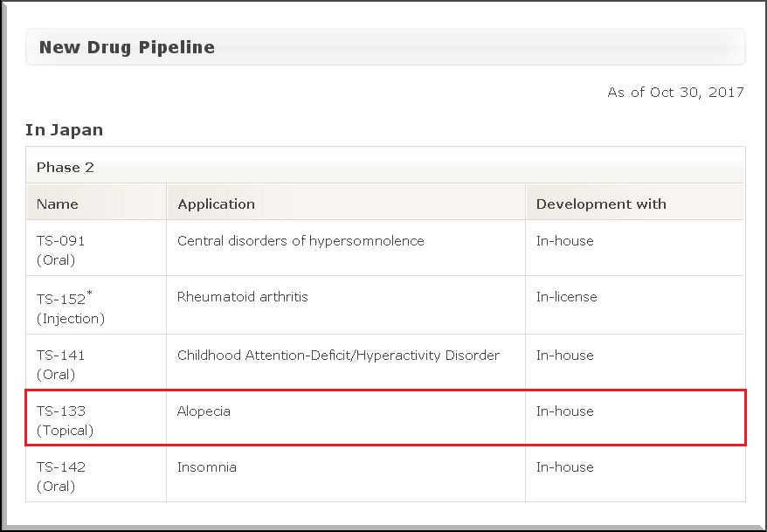Click the Name column header
Screen dimensions: 767x532
[58, 204]
